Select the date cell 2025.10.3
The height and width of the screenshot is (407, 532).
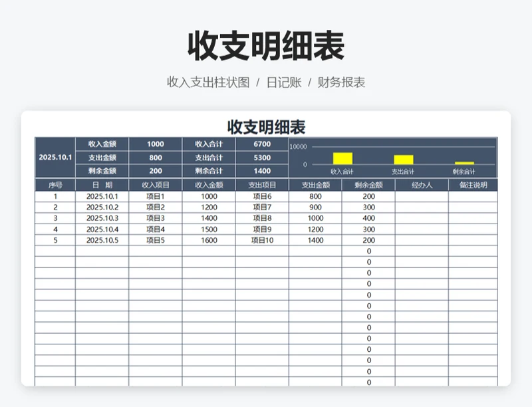pyautogui.click(x=102, y=218)
